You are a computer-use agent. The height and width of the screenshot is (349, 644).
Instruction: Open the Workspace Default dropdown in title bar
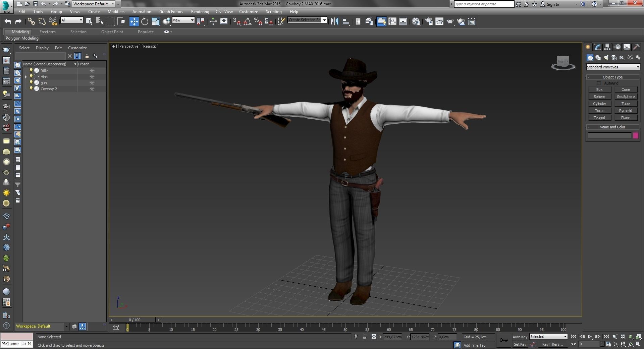tap(94, 4)
